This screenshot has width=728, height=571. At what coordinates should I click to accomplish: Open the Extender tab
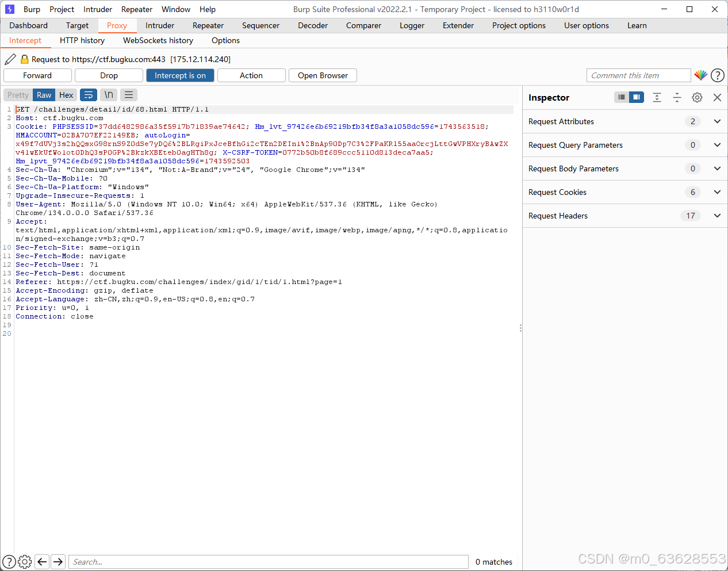[x=458, y=25]
